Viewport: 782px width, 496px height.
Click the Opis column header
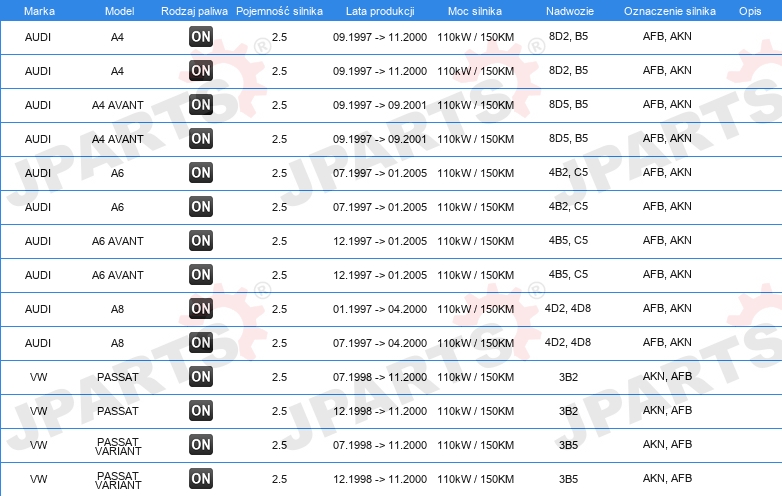click(x=750, y=11)
